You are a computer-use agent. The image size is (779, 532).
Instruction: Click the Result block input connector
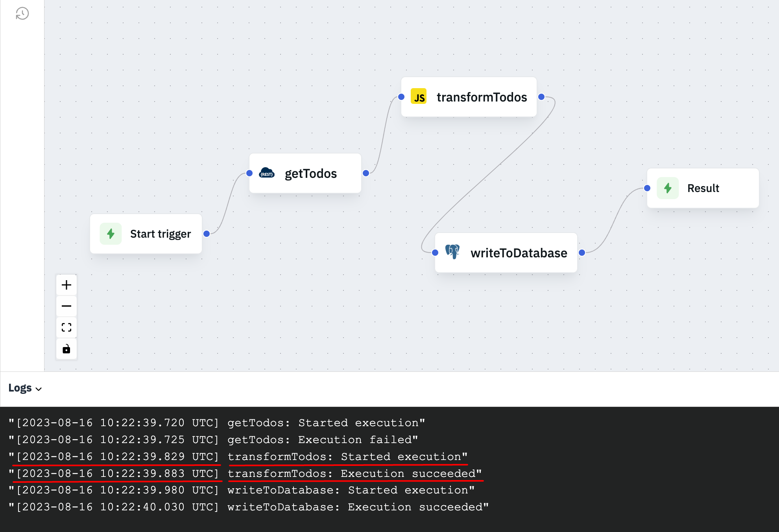[x=647, y=188]
